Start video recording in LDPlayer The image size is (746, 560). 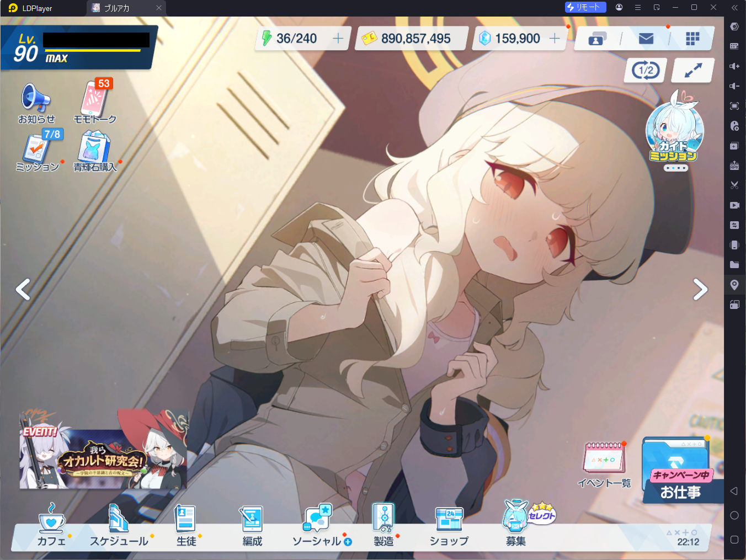(734, 205)
